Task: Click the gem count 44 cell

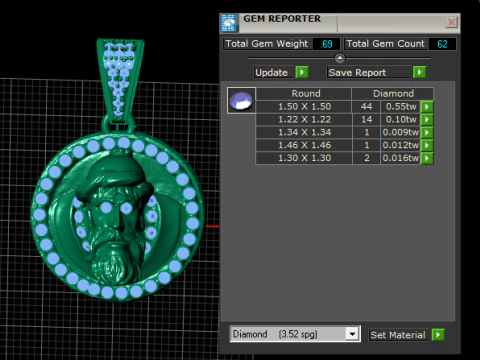Action: (x=366, y=107)
